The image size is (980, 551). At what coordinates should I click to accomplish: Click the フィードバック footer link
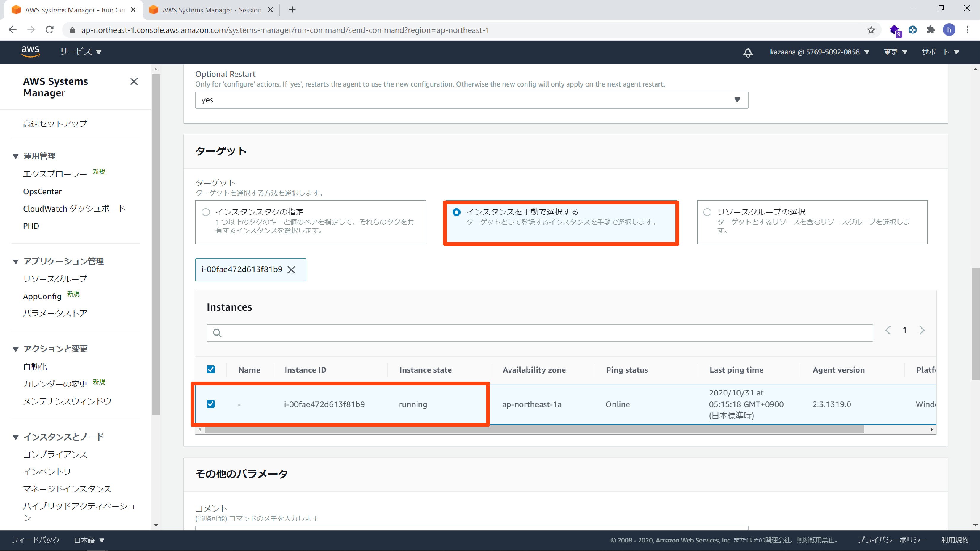(x=36, y=540)
